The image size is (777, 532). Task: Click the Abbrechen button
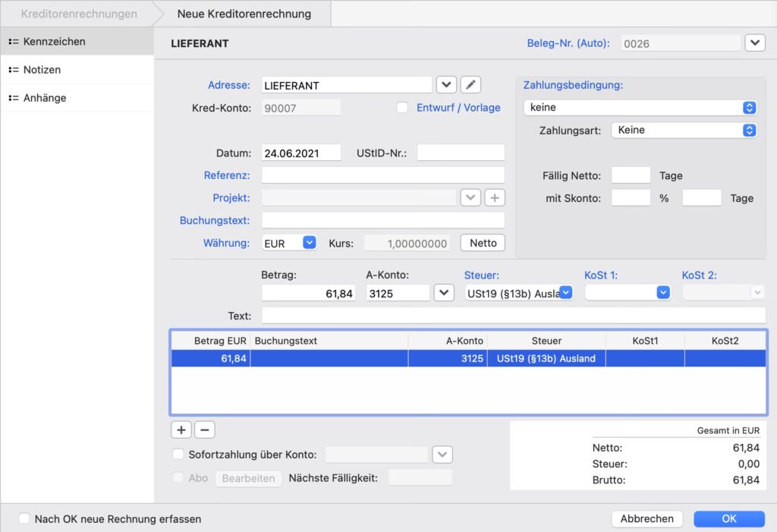(646, 519)
